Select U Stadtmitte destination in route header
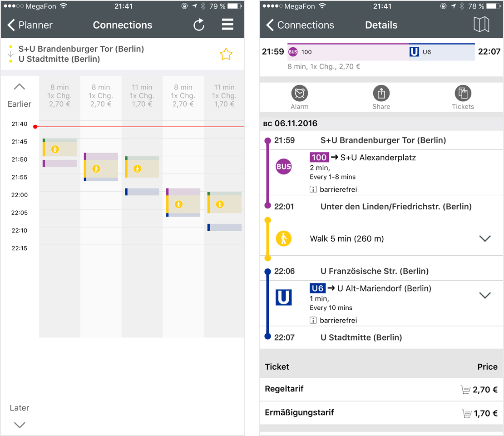Screen dimensions: 504x436 coord(59,59)
